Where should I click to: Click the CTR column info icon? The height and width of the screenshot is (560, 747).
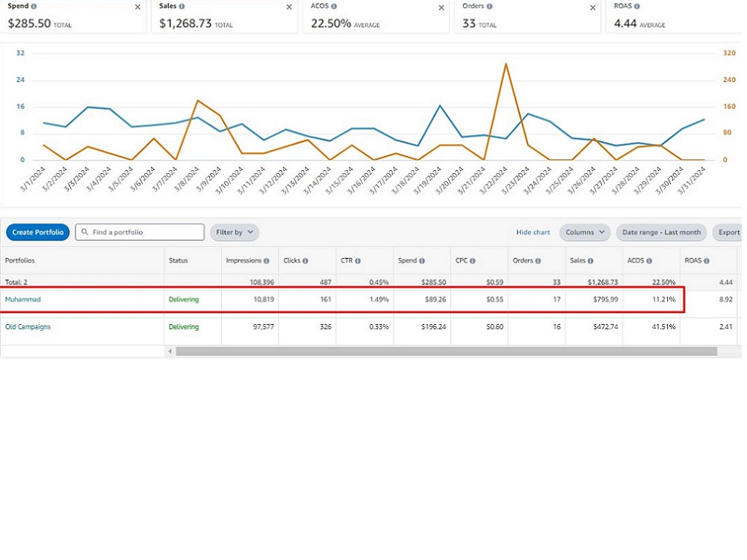click(x=358, y=261)
